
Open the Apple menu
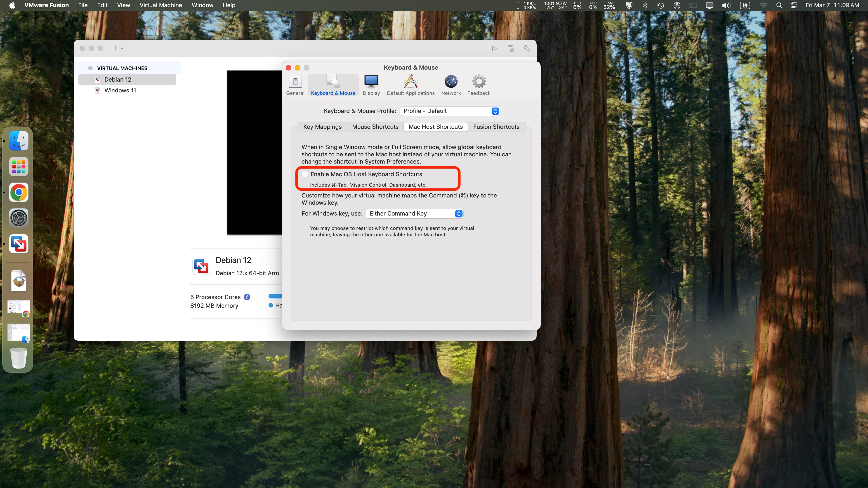(x=12, y=5)
